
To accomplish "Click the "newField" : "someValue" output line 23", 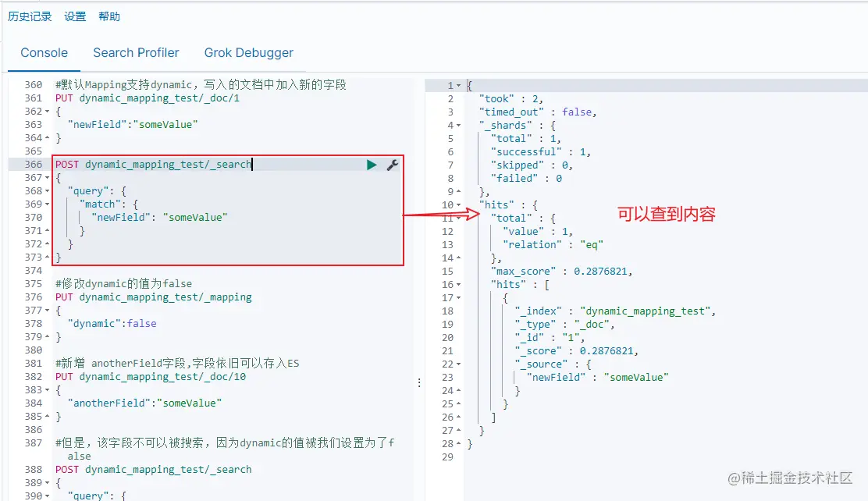I will coord(597,378).
